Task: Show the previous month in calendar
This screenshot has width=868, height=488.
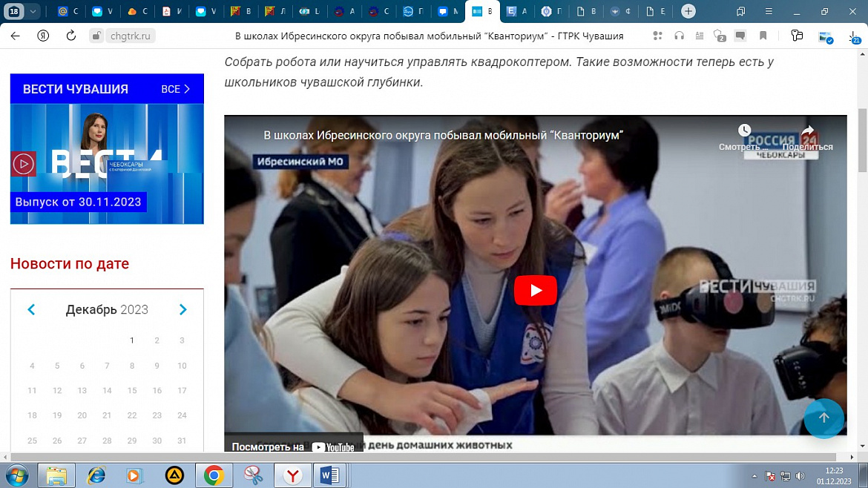Action: coord(32,310)
